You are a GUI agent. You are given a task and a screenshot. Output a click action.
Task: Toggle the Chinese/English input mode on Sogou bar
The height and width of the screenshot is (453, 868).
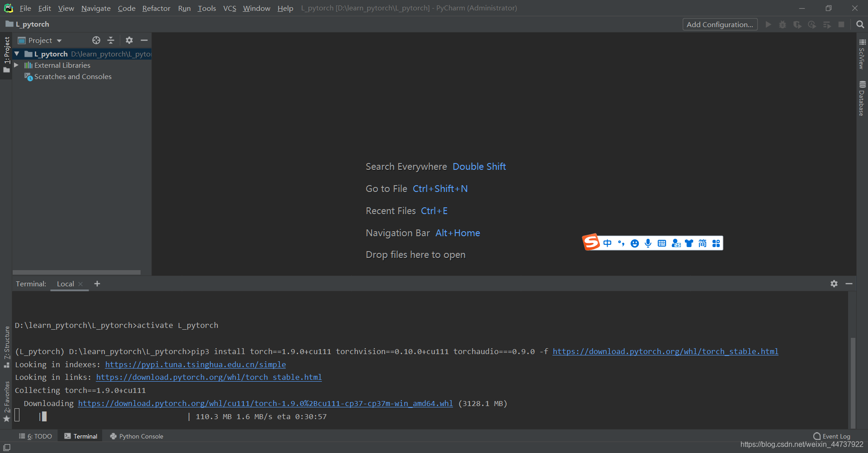click(x=607, y=243)
